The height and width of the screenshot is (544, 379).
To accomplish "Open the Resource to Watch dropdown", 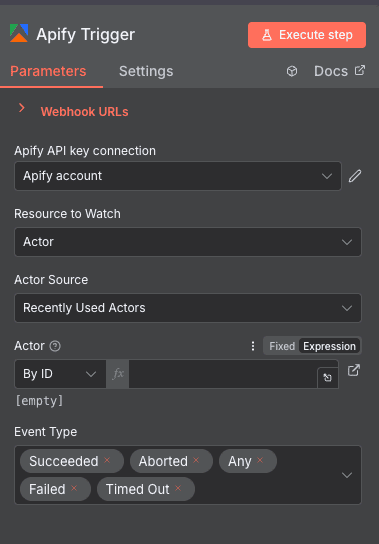I will coord(188,242).
